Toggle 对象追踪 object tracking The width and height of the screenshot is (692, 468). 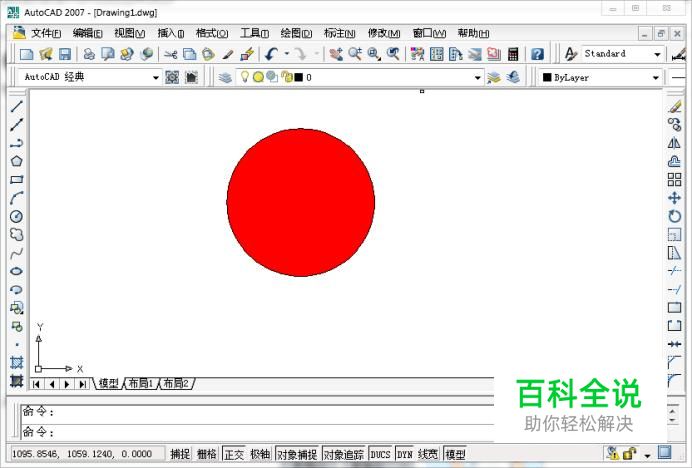coord(344,454)
